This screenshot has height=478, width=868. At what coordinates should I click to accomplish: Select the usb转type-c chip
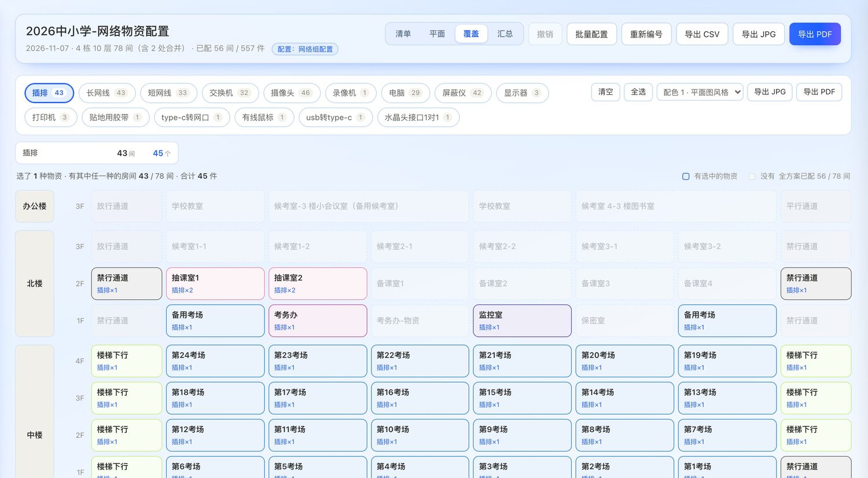pyautogui.click(x=336, y=117)
